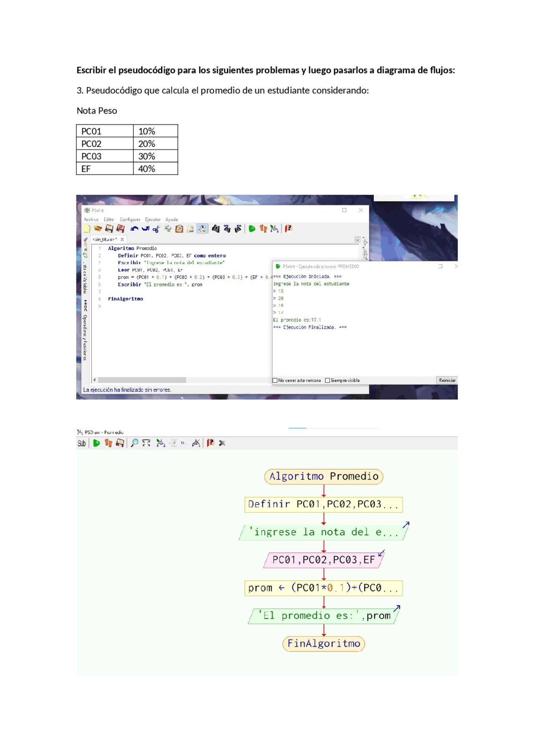Open the Ayuda menu

(171, 220)
